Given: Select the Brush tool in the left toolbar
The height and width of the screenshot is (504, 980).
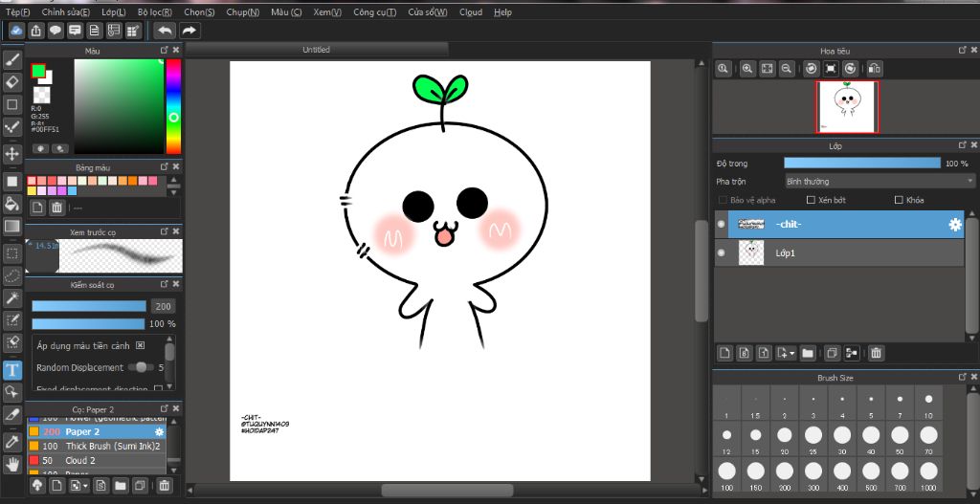Looking at the screenshot, I should point(11,59).
